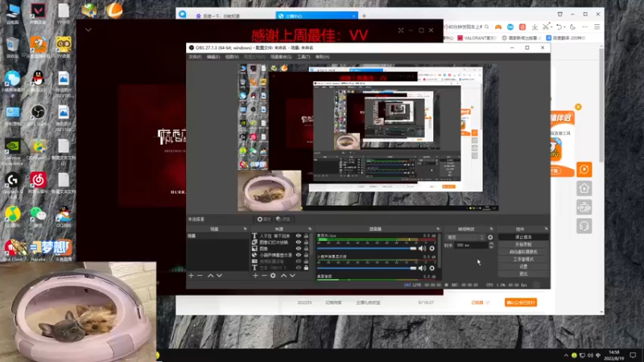Toggle visibility of the 小葫芦弹幕显示源 source
Image resolution: width=644 pixels, height=362 pixels.
(x=299, y=255)
